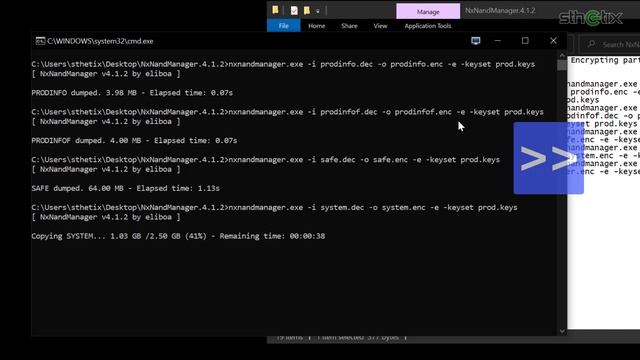Click the Search NxNandManager box in Explorer
This screenshot has width=640, height=360.
point(610,44)
